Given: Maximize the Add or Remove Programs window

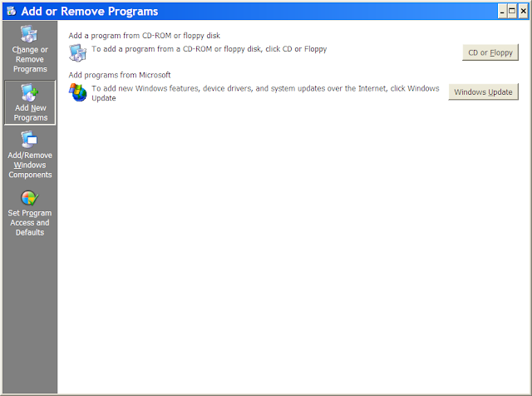Looking at the screenshot, I should click(x=512, y=12).
